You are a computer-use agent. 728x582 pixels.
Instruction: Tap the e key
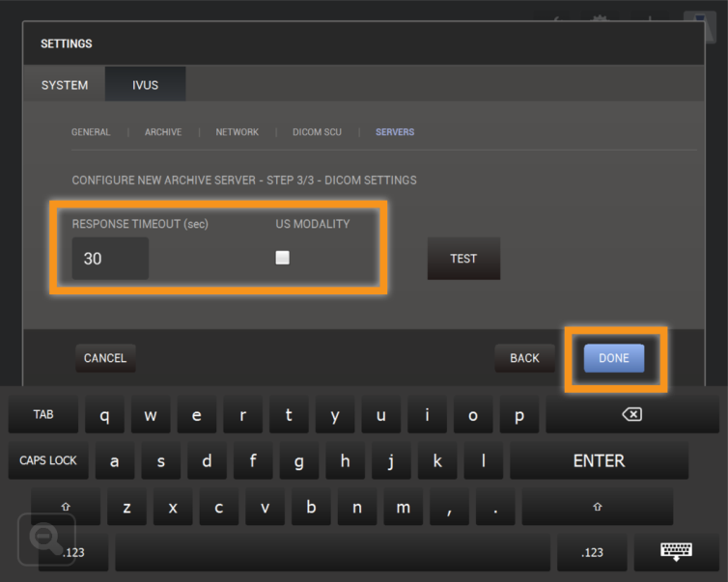coord(196,414)
